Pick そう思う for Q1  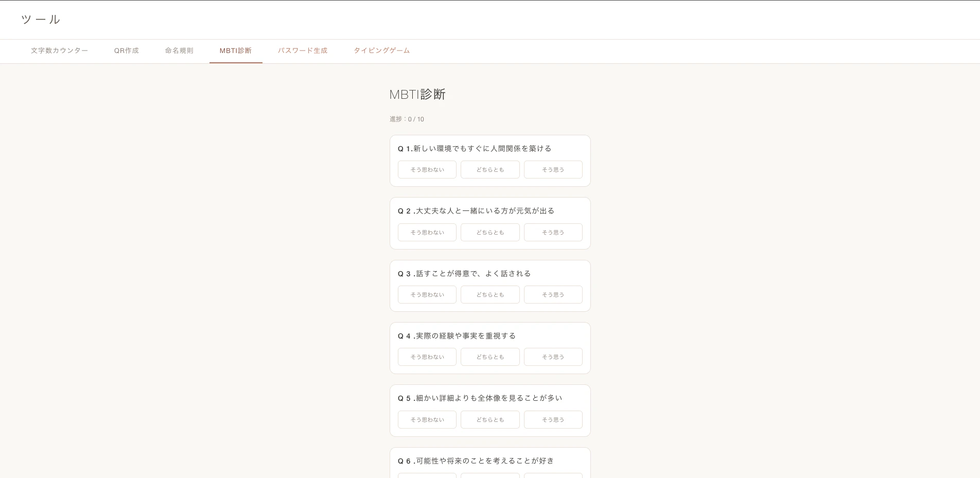click(x=553, y=170)
